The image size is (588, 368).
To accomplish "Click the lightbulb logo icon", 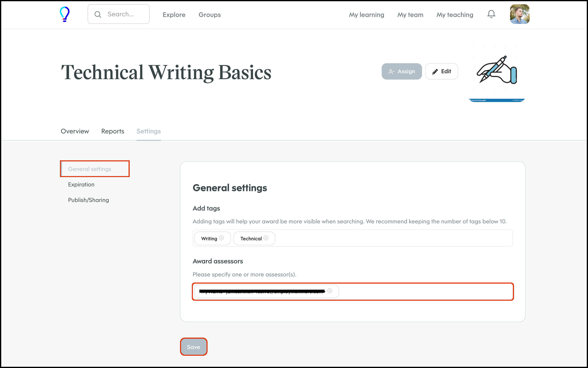I will coord(65,14).
